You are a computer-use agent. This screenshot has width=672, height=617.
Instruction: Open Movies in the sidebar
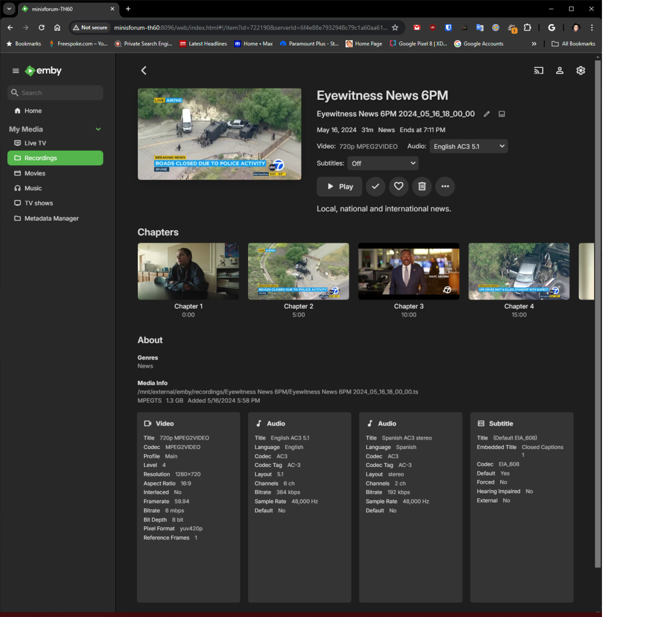pos(35,174)
